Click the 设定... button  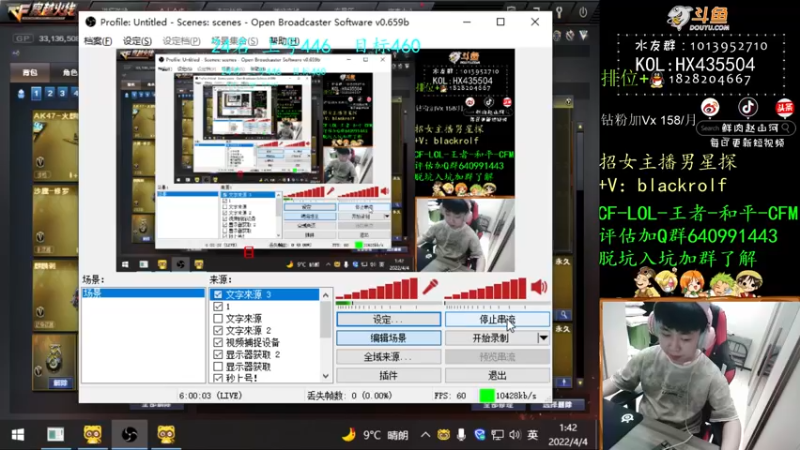pos(389,319)
